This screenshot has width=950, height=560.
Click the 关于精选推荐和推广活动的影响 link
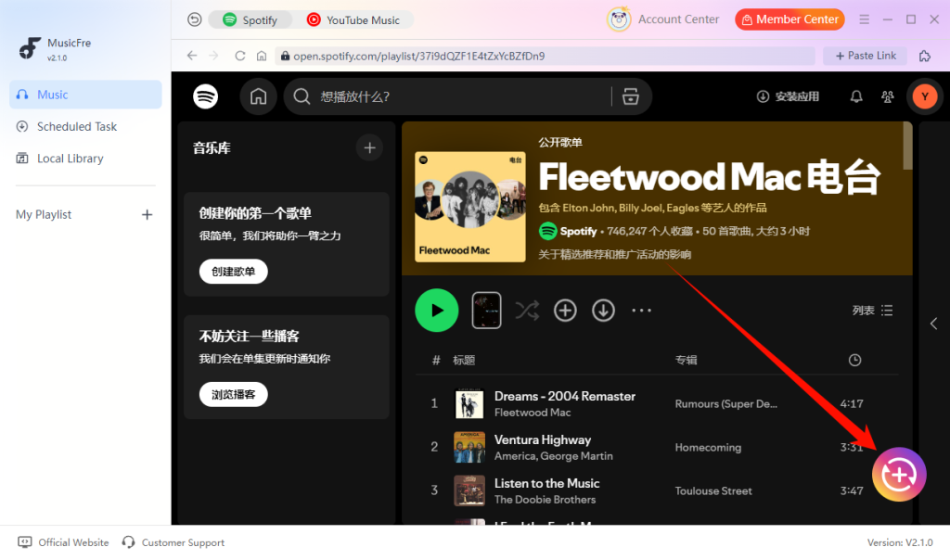614,254
